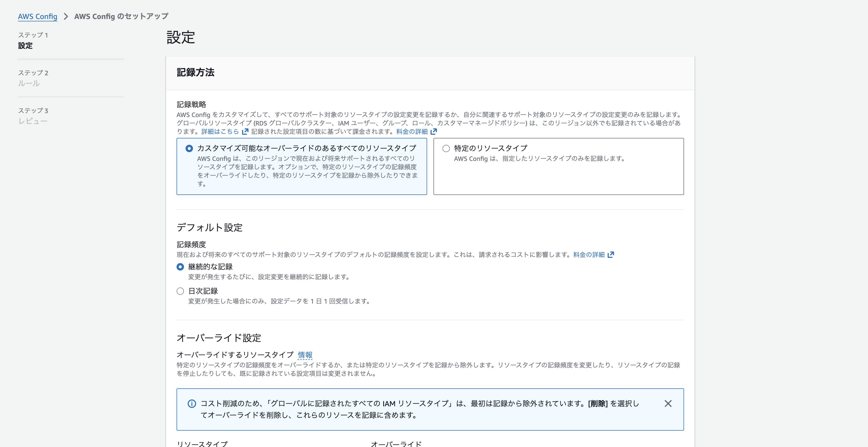Open 情報 info link for override resource types
This screenshot has width=868, height=447.
click(x=305, y=355)
